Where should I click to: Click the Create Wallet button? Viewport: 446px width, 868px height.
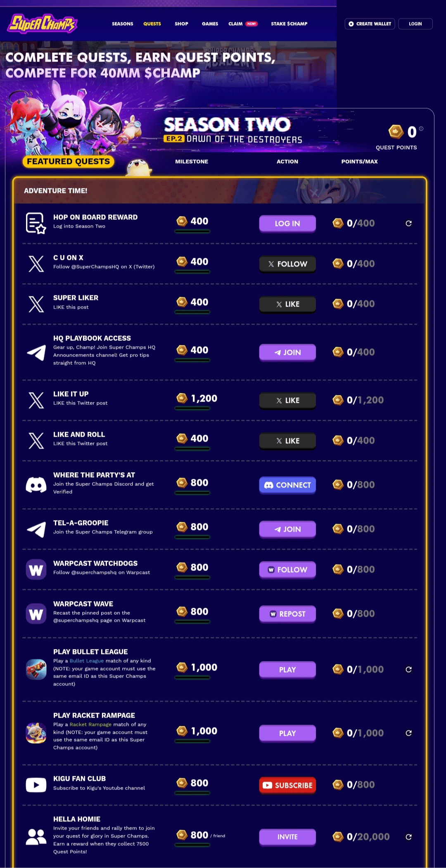point(370,24)
